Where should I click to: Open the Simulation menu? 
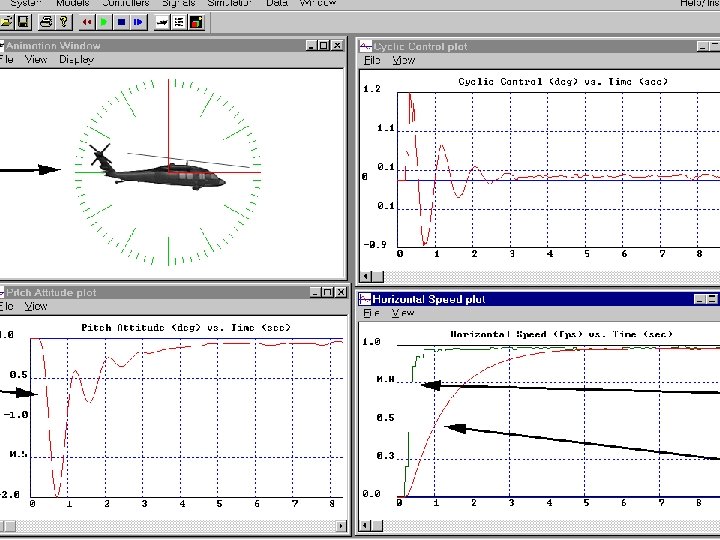coord(229,4)
